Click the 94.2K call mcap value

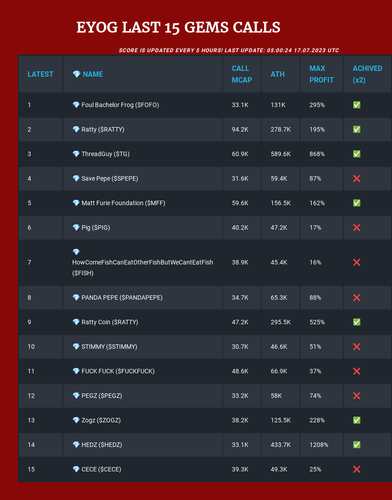tap(240, 129)
